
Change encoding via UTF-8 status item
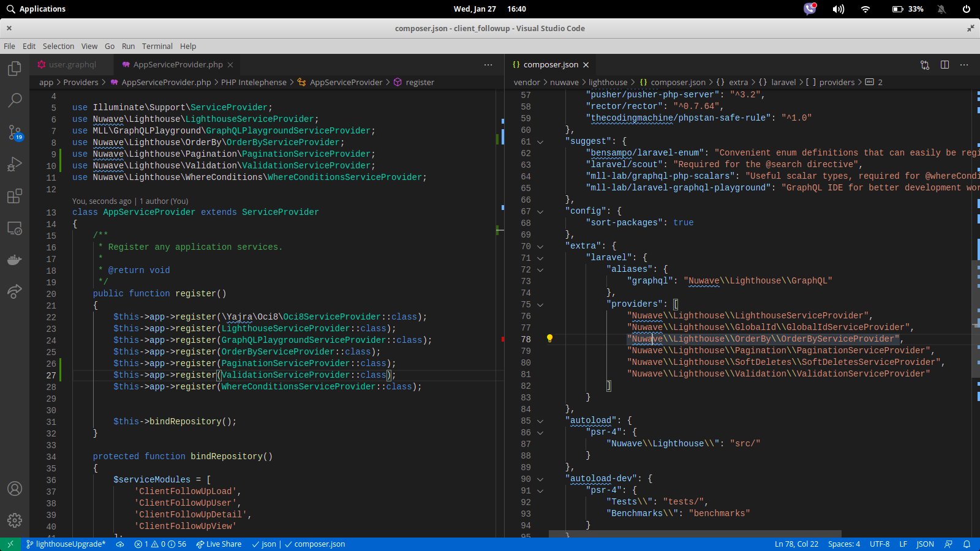click(880, 544)
